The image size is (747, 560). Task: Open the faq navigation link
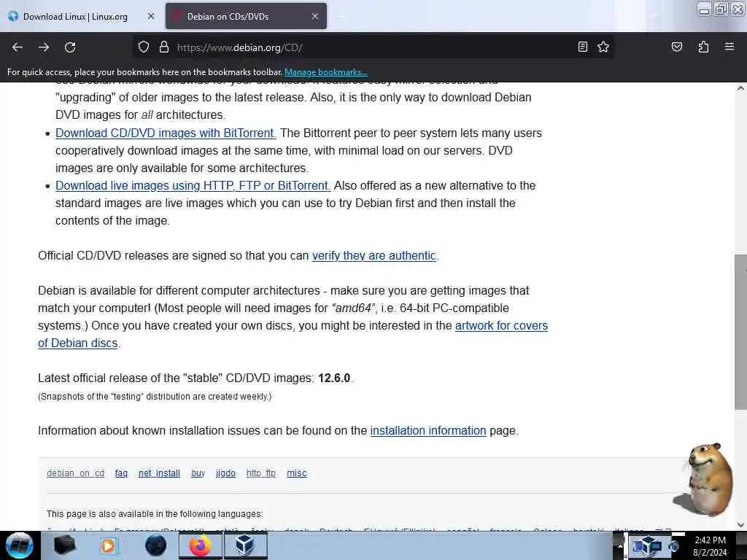click(122, 473)
